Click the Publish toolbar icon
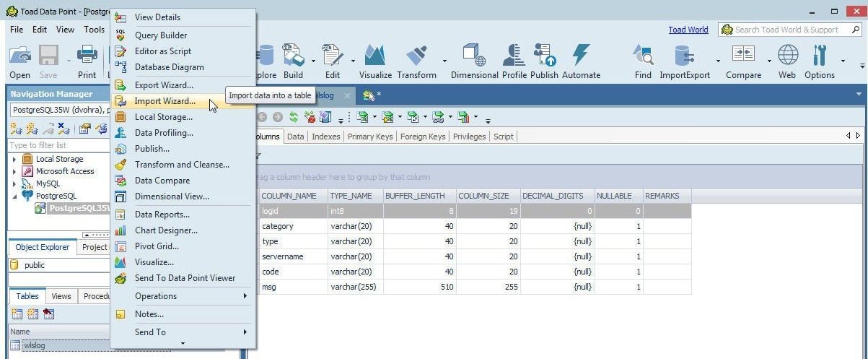868x359 pixels. pyautogui.click(x=544, y=61)
